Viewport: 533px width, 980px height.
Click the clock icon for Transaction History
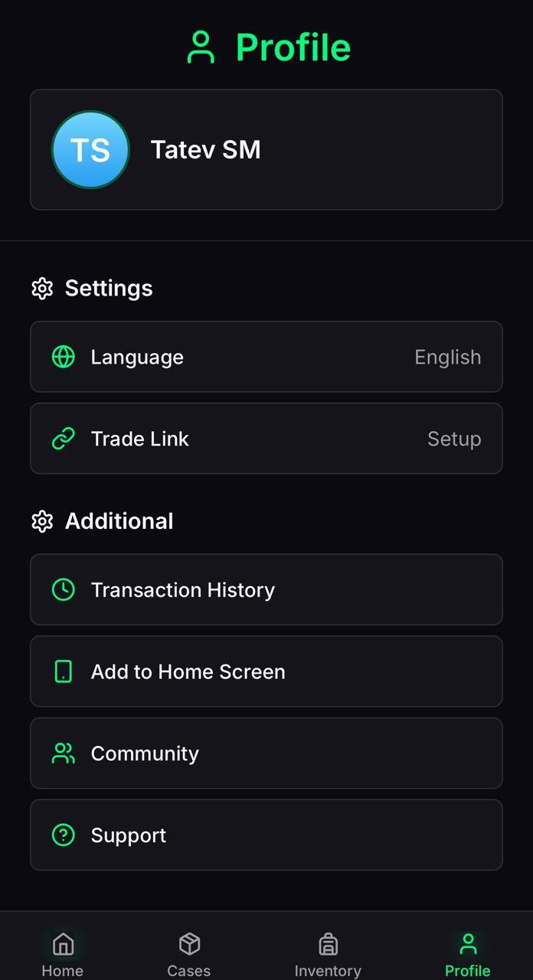pos(64,590)
